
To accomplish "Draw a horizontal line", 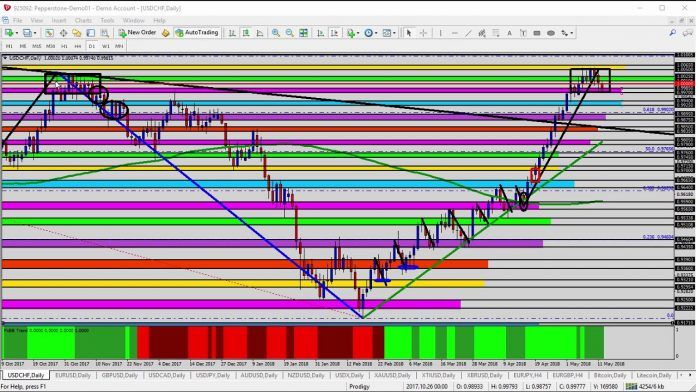I will 455,33.
